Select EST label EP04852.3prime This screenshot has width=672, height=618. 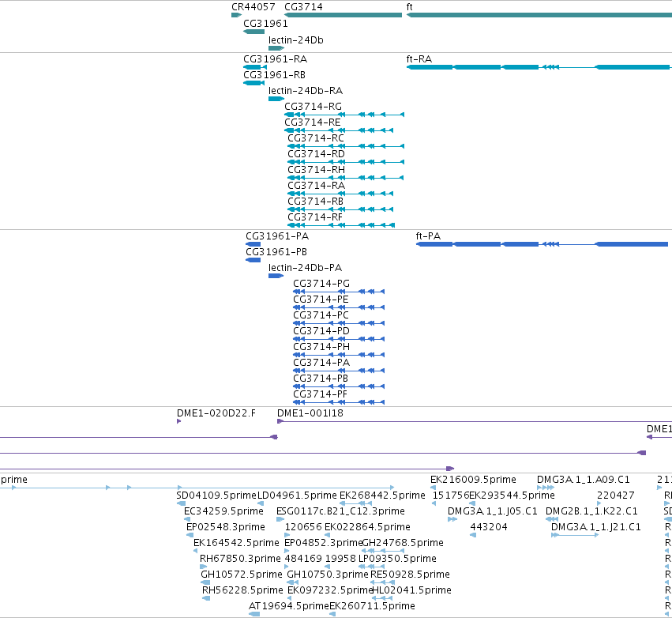pos(324,544)
